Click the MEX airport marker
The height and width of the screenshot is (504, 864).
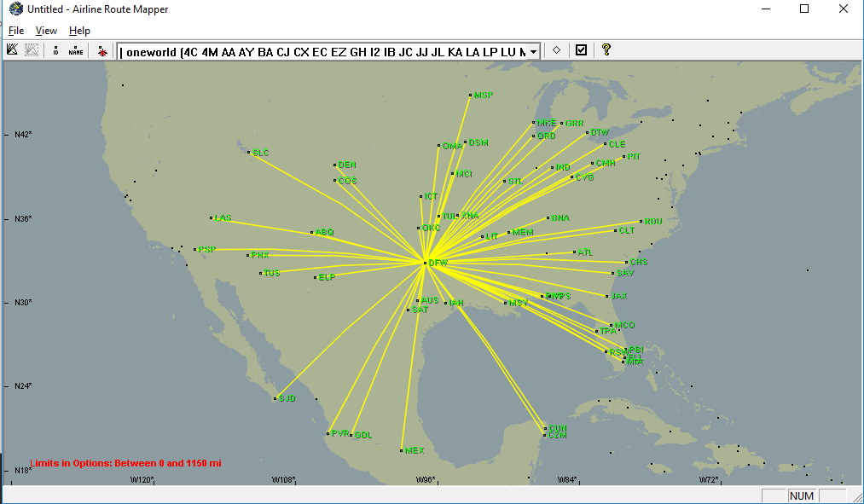click(402, 450)
